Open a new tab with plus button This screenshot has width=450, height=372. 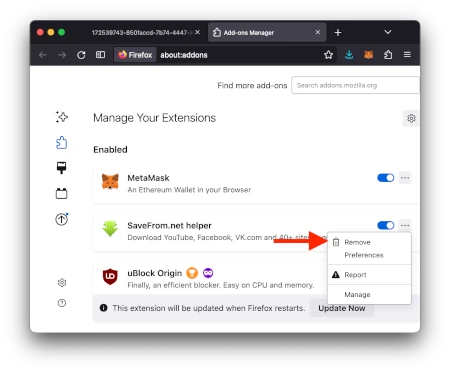pos(338,32)
